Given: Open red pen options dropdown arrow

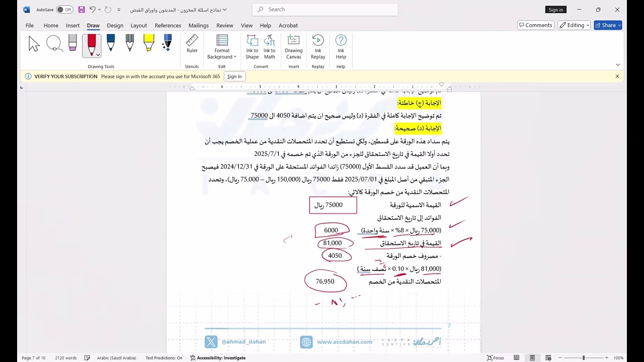Looking at the screenshot, I should coord(98,54).
